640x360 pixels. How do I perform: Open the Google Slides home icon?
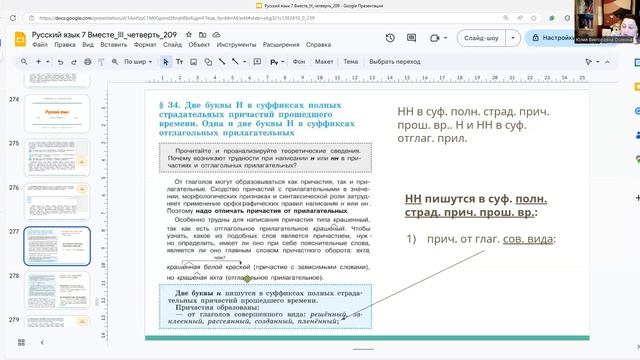pyautogui.click(x=20, y=39)
